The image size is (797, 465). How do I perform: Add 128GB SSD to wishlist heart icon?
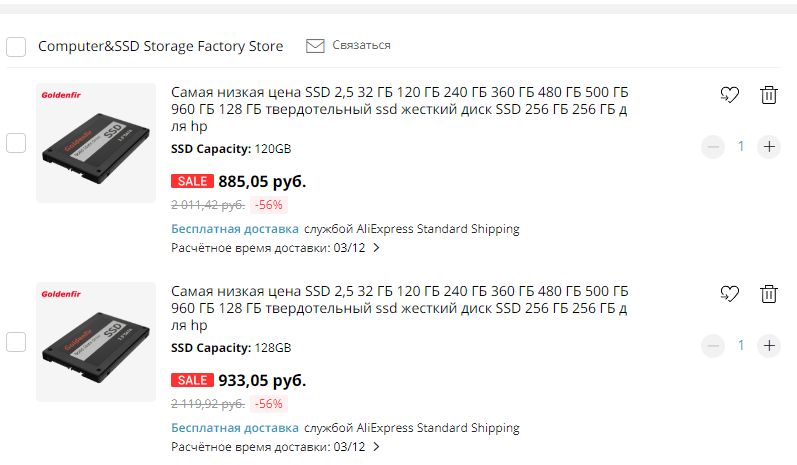click(729, 294)
